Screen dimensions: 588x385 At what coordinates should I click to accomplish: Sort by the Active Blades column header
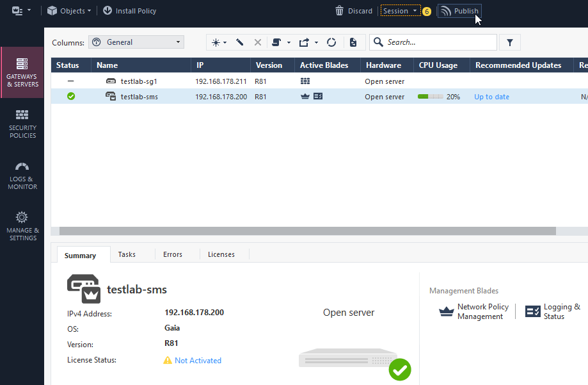pos(328,65)
